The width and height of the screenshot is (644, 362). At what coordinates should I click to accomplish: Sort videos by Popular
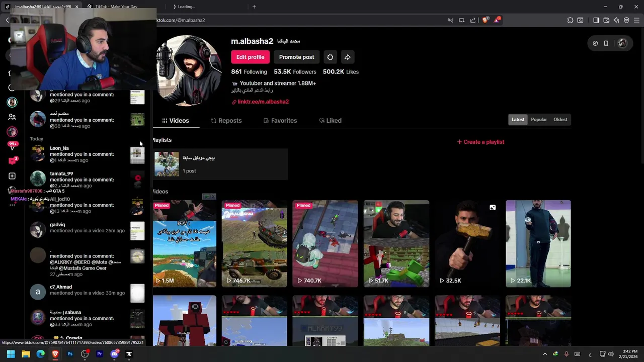539,120
